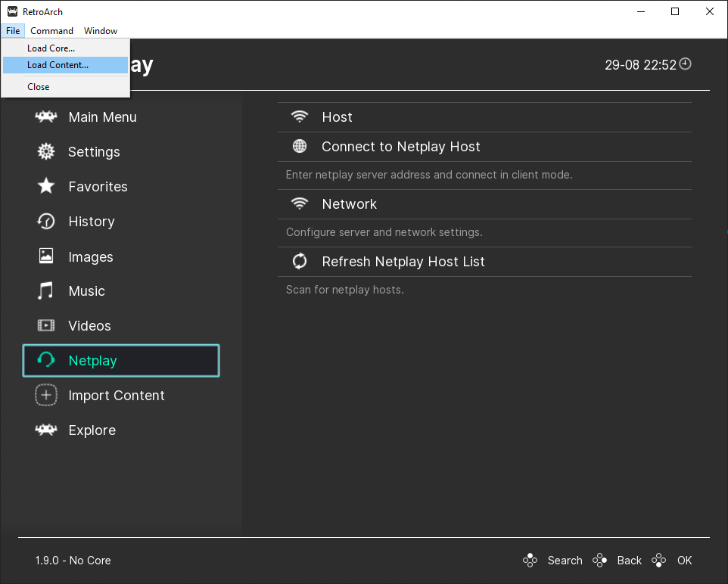Collapse the open File menu
This screenshot has height=584, width=728.
(13, 31)
